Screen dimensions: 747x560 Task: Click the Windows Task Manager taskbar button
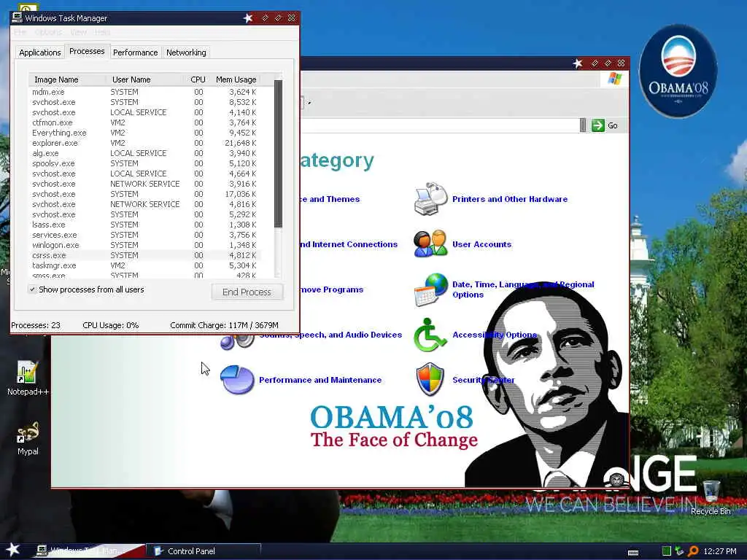pyautogui.click(x=88, y=551)
